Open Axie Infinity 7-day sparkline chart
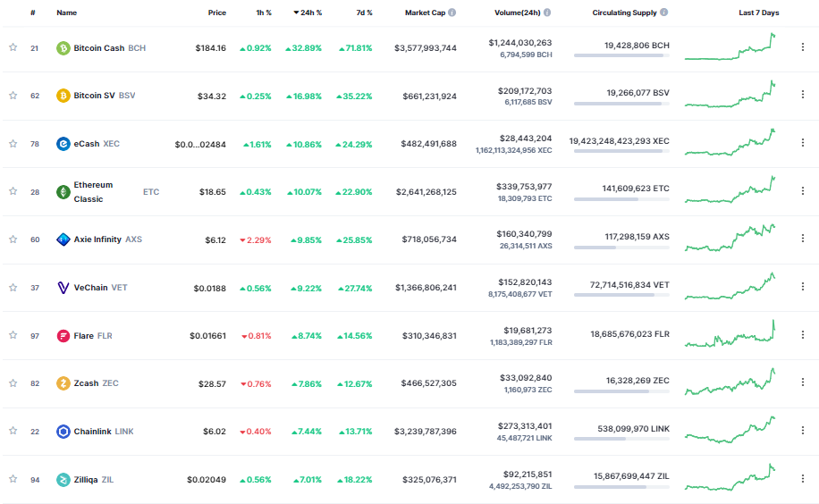 click(730, 239)
